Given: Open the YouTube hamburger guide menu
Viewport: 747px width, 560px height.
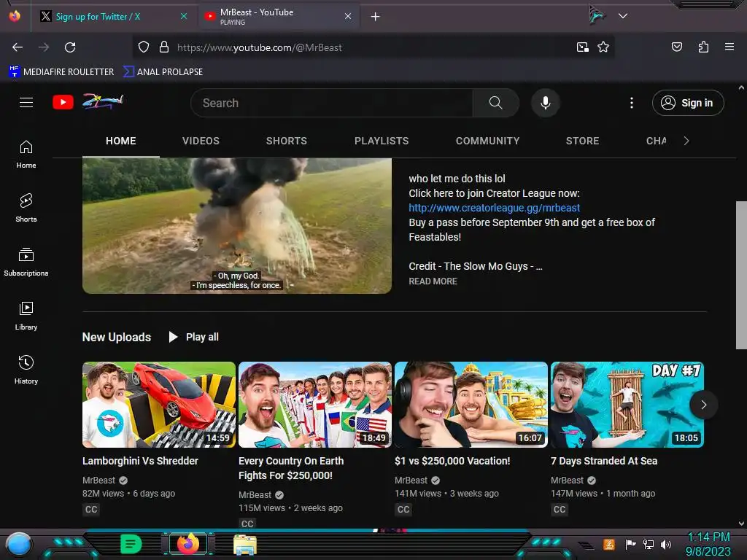Looking at the screenshot, I should [x=26, y=102].
